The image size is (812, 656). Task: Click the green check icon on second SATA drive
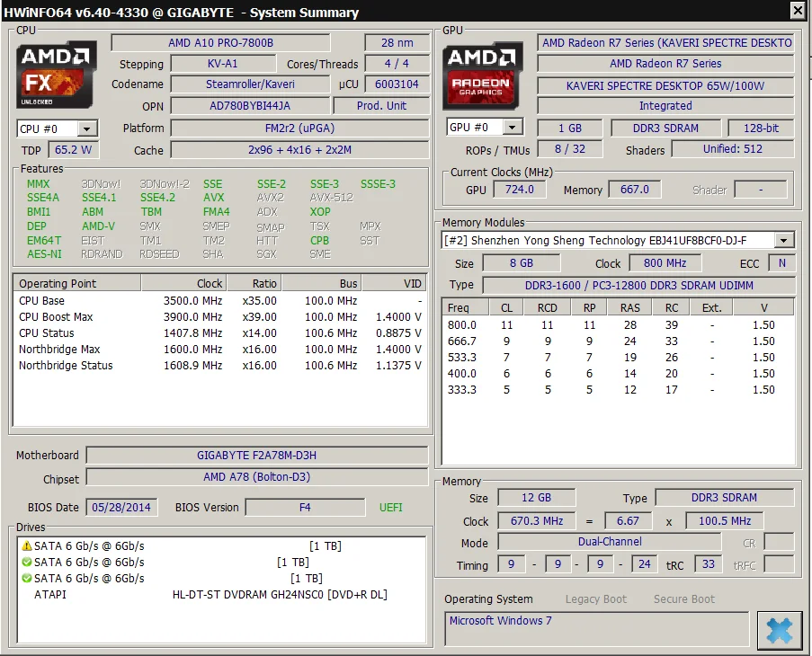[26, 562]
